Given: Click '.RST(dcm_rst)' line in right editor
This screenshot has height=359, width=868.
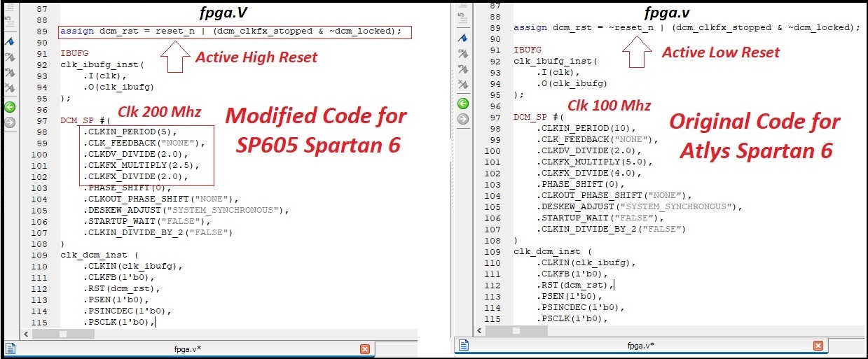Looking at the screenshot, I should [575, 285].
